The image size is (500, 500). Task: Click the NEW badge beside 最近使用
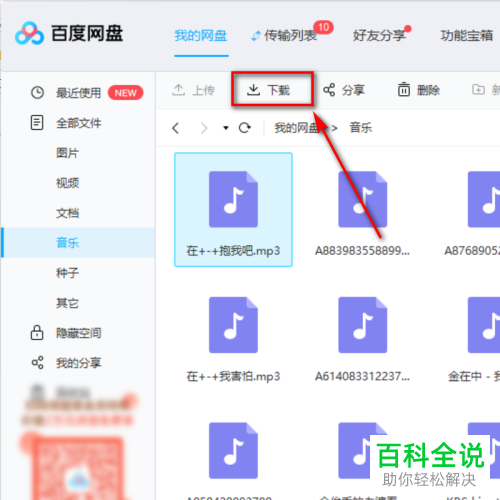[126, 93]
